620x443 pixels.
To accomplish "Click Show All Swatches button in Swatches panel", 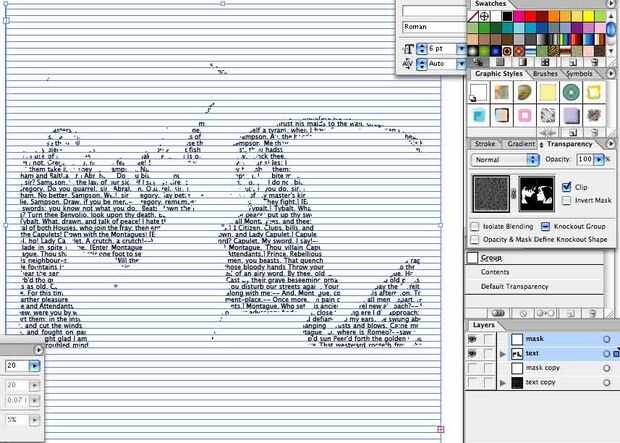I will point(479,62).
